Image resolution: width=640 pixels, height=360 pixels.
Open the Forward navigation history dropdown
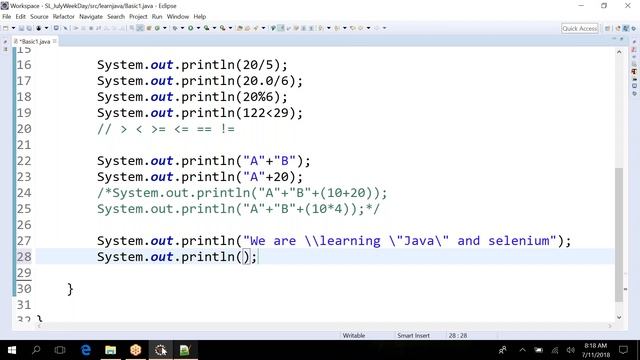tap(384, 28)
